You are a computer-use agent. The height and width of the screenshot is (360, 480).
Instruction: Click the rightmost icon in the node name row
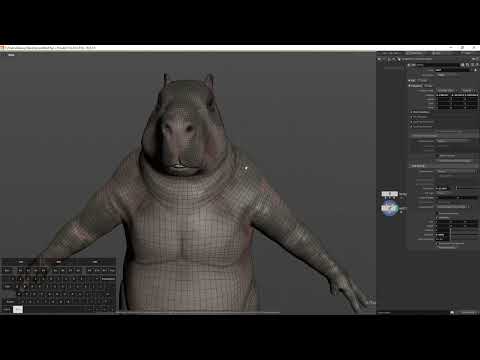click(x=477, y=65)
